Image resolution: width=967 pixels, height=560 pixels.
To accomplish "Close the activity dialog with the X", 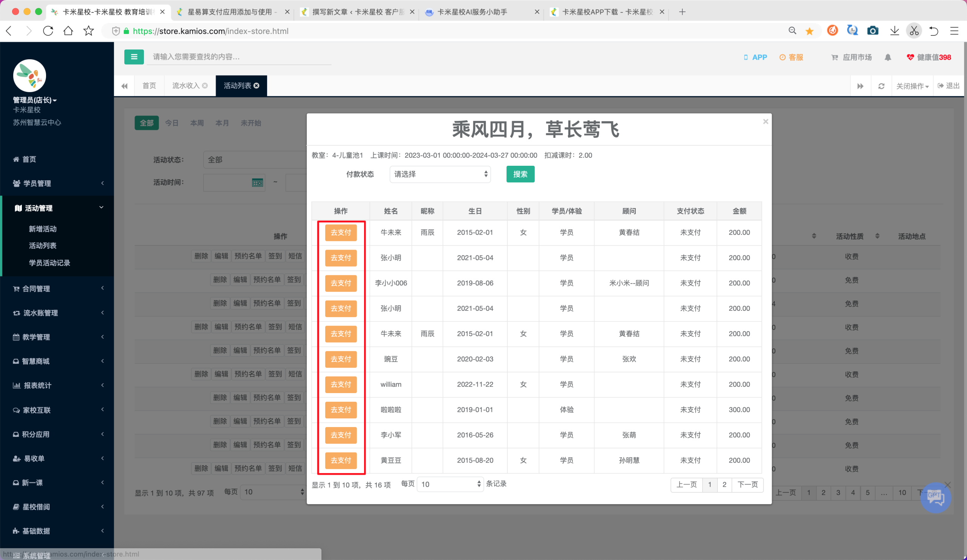I will tap(766, 122).
